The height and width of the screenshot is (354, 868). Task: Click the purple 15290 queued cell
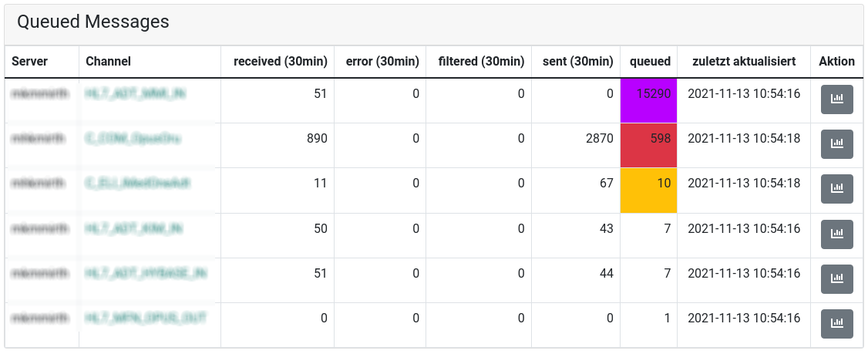click(649, 100)
